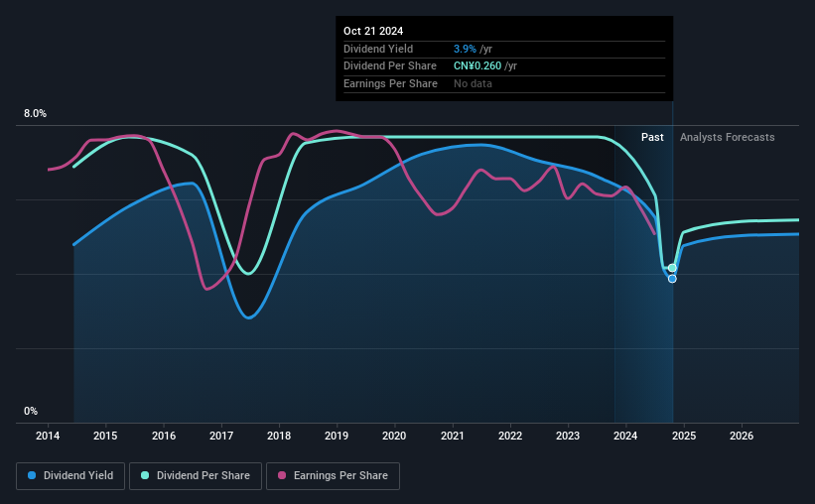Toggle the Dividend Yield legend series

click(x=70, y=476)
